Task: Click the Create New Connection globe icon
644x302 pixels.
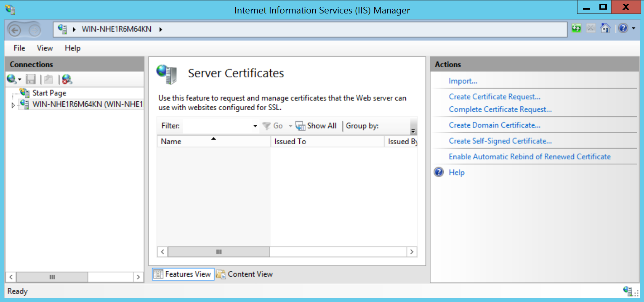Action: tap(11, 79)
